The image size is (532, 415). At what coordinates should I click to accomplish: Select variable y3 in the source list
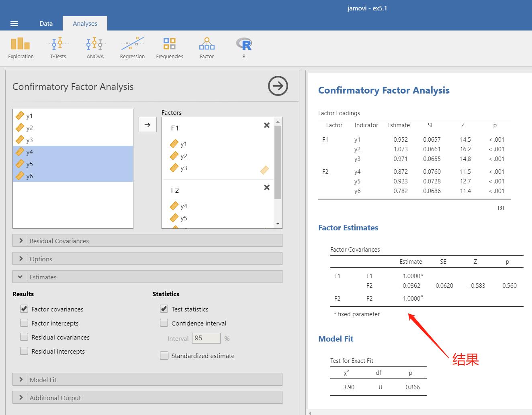pyautogui.click(x=73, y=140)
